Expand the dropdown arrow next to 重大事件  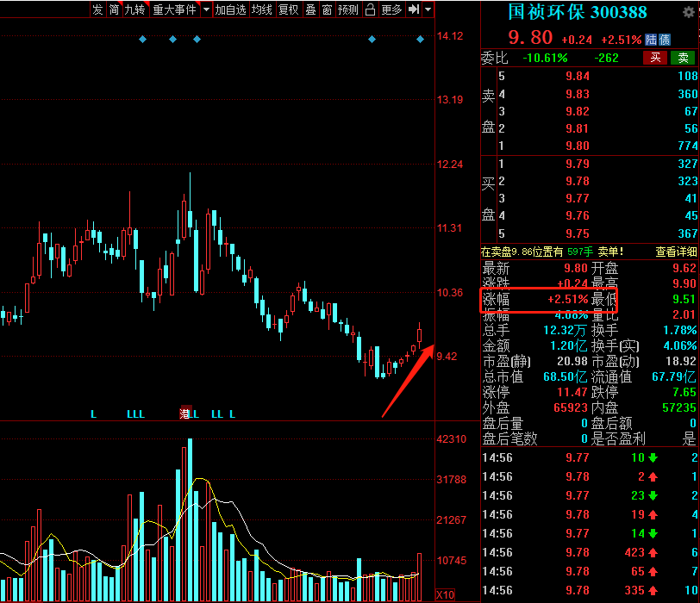point(206,9)
